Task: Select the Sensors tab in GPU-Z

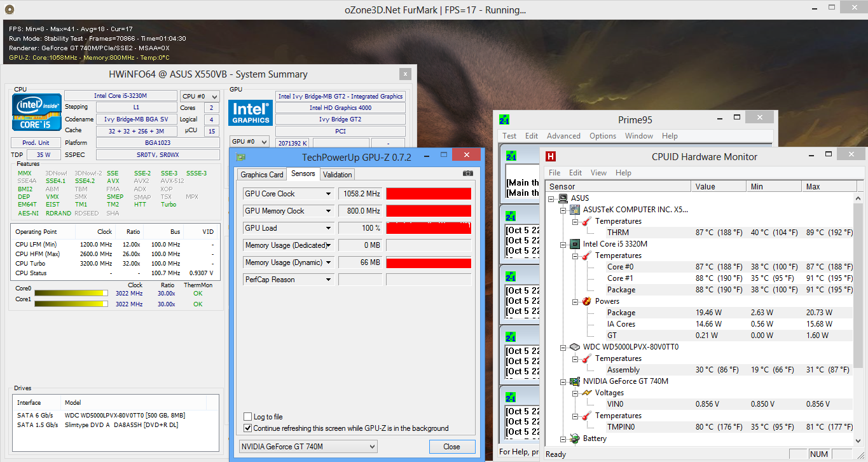Action: 303,173
